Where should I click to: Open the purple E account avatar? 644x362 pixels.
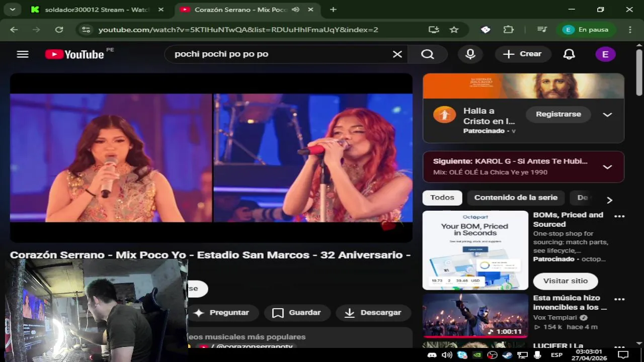pos(605,54)
